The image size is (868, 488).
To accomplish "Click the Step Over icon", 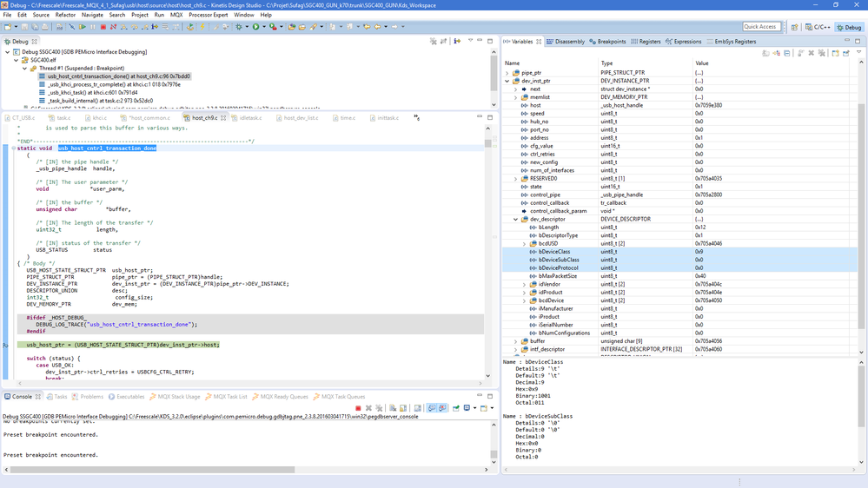I will pos(134,27).
